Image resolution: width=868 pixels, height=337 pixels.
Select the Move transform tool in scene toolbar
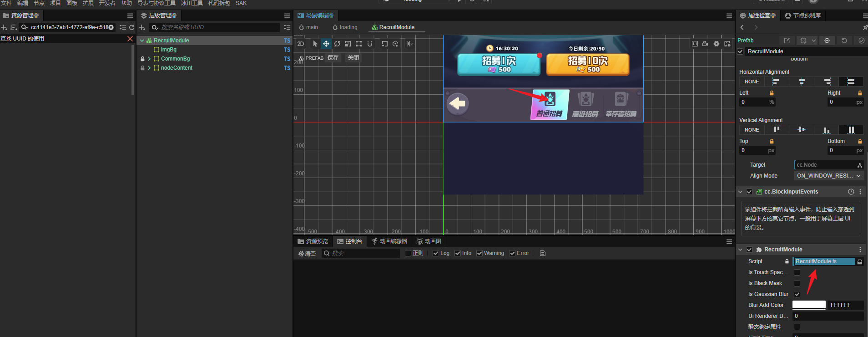[x=326, y=44]
